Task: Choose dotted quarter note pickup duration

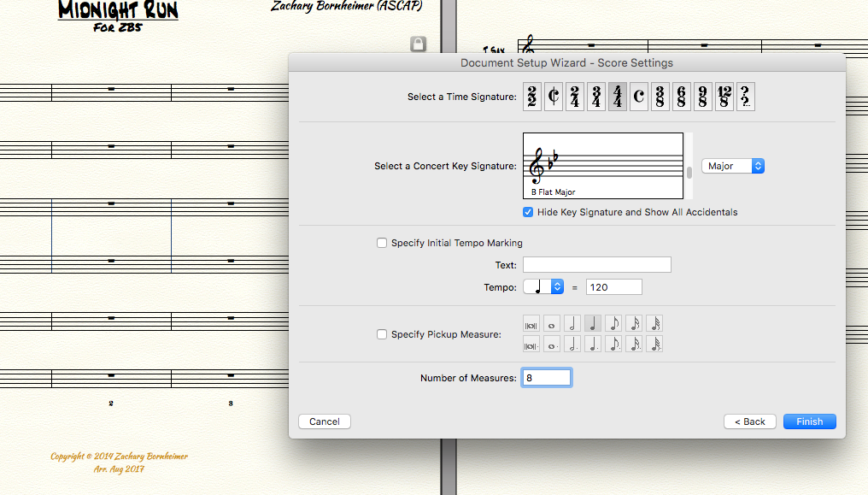Action: point(593,345)
